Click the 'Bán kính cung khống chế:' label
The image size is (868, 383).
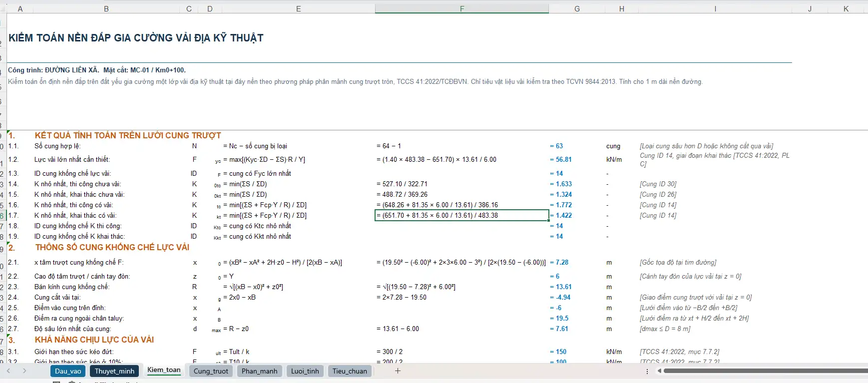pos(72,287)
